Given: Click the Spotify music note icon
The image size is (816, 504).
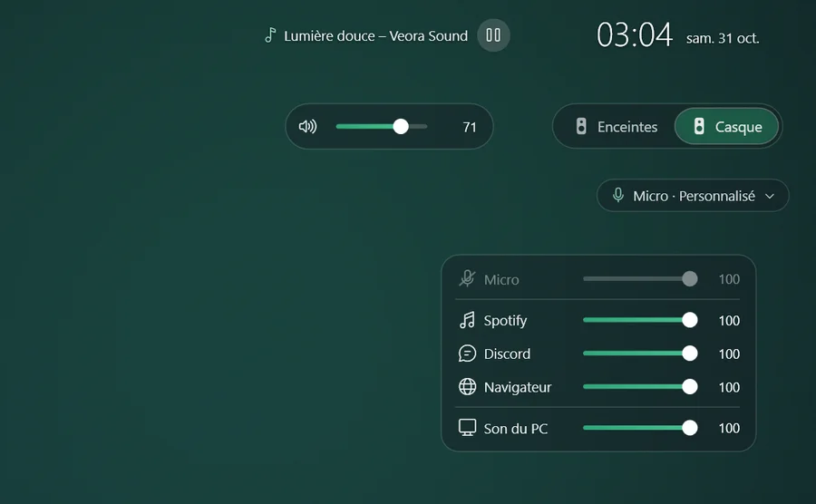Looking at the screenshot, I should coord(467,320).
